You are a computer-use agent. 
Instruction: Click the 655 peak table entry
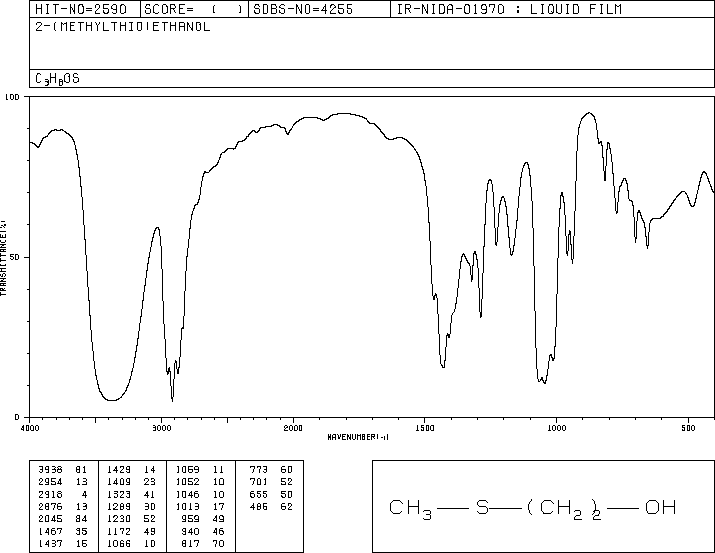(271, 494)
